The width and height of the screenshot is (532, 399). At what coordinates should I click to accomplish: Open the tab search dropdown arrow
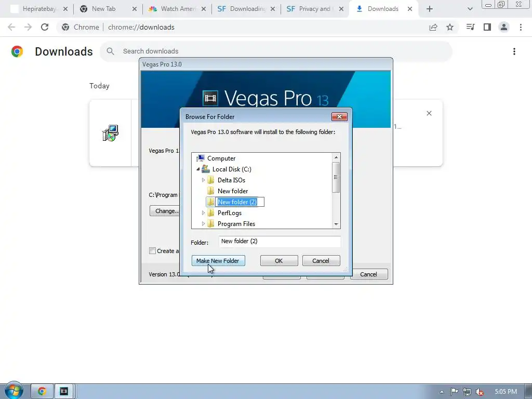tap(470, 9)
